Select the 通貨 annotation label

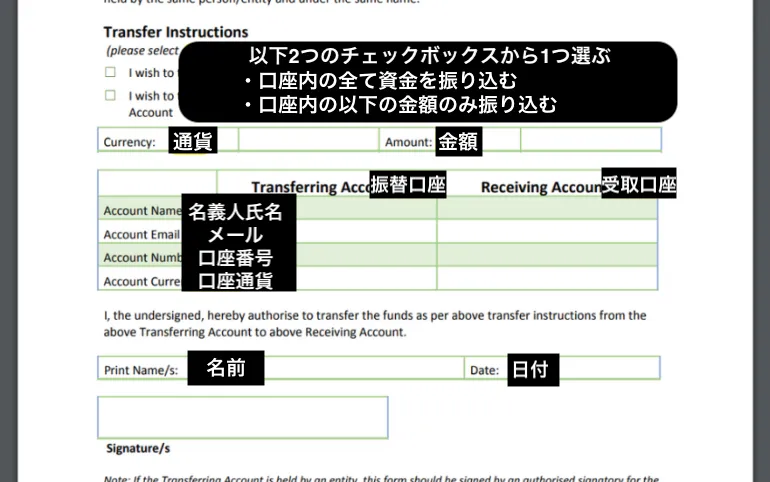pos(192,141)
